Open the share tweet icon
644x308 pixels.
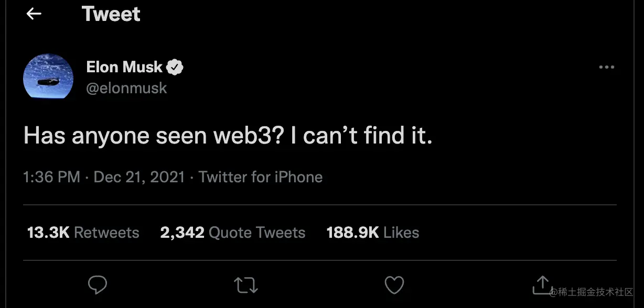[542, 284]
